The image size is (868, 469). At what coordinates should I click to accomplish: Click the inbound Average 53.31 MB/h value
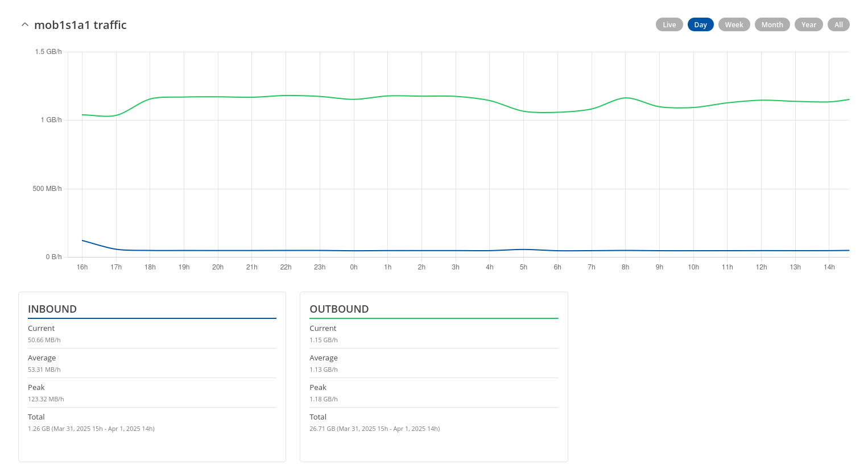(44, 370)
